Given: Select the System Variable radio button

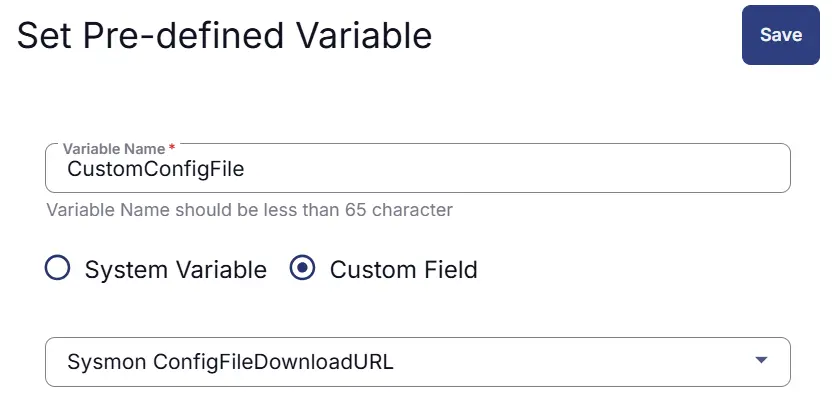Looking at the screenshot, I should tap(58, 269).
